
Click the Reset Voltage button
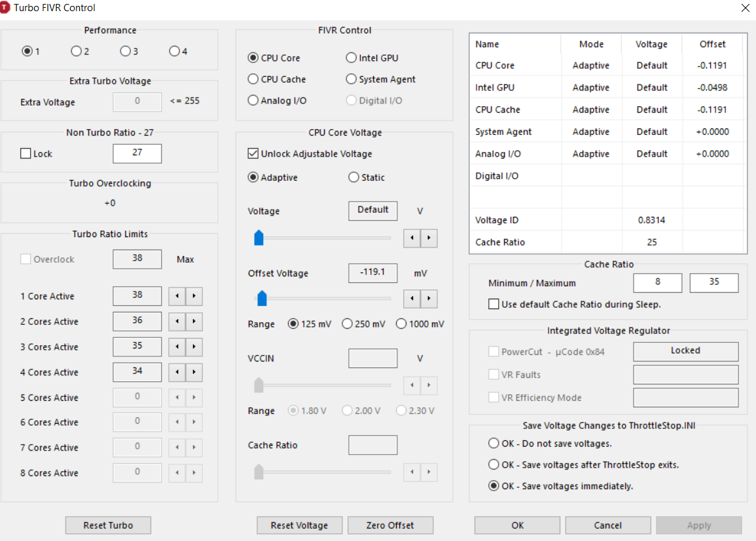tap(299, 525)
